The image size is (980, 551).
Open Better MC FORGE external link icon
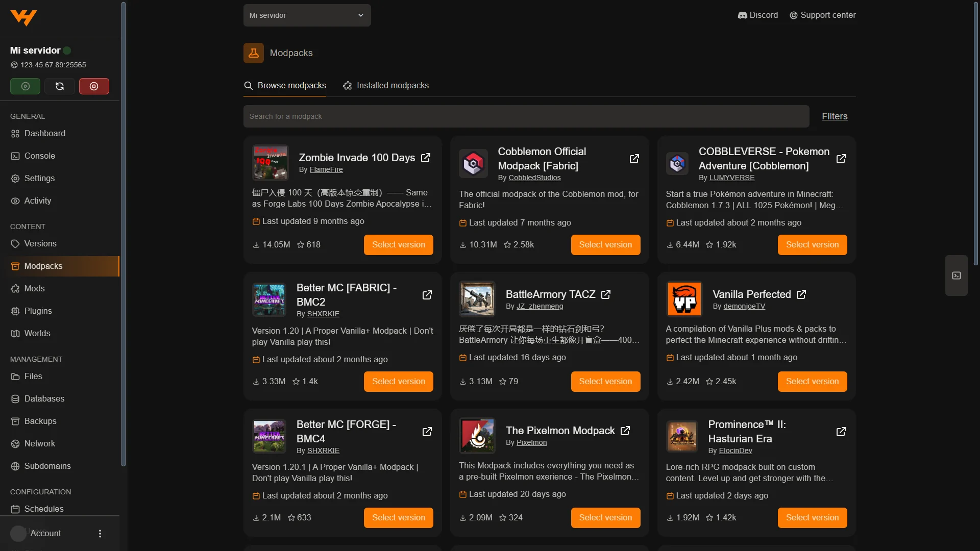pos(427,432)
